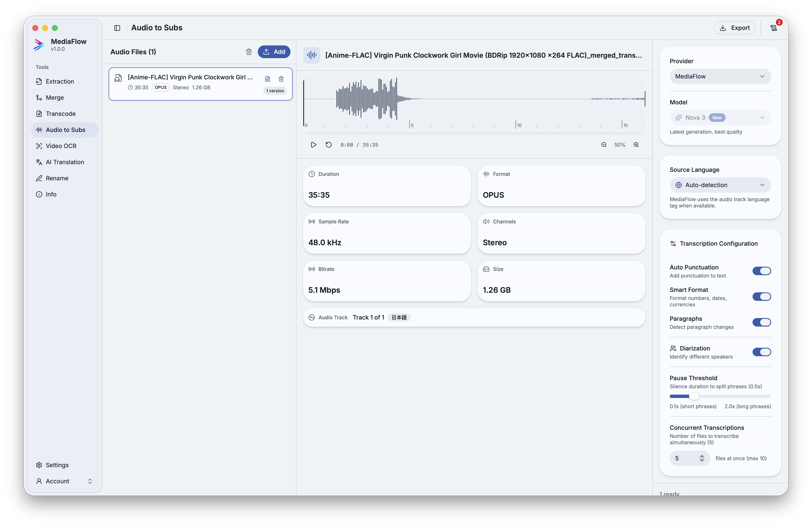
Task: Open Source Language Auto-detection dropdown
Action: (720, 185)
